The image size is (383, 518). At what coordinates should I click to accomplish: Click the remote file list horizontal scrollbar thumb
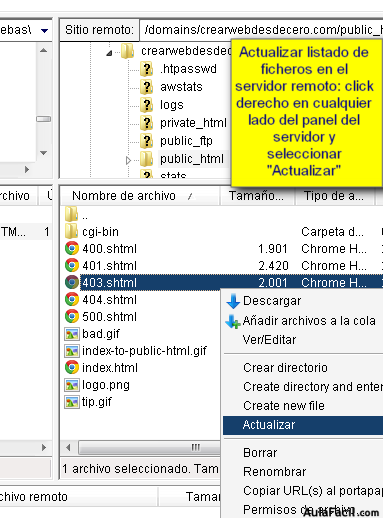click(x=149, y=447)
